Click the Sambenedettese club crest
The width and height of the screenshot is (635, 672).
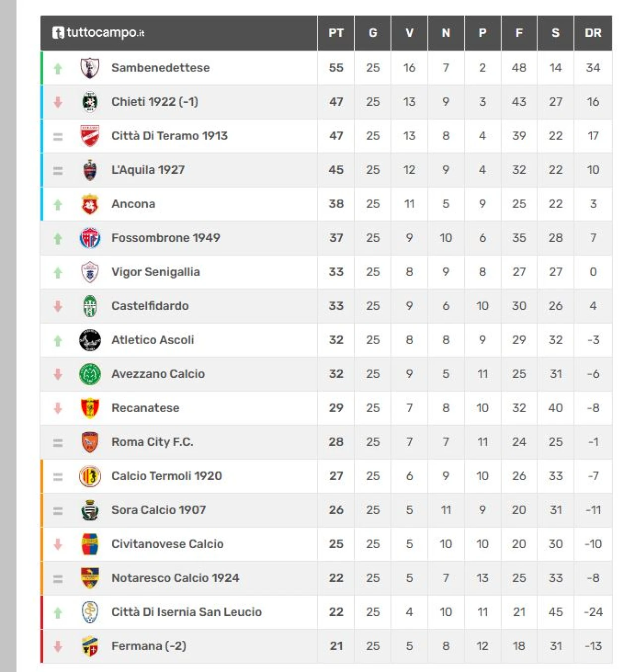90,68
